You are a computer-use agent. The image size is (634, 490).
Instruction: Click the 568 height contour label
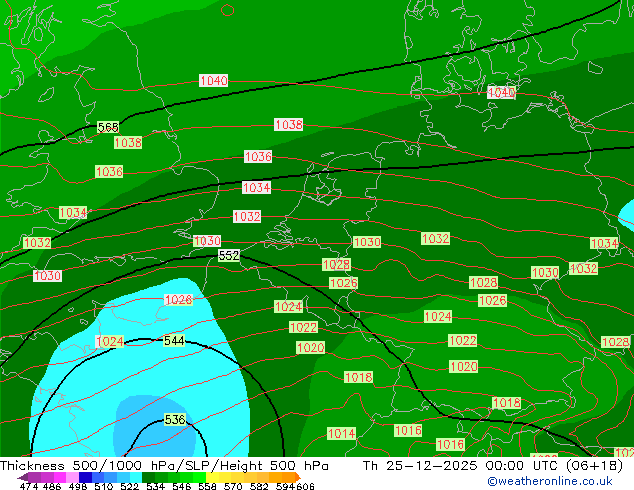(108, 127)
